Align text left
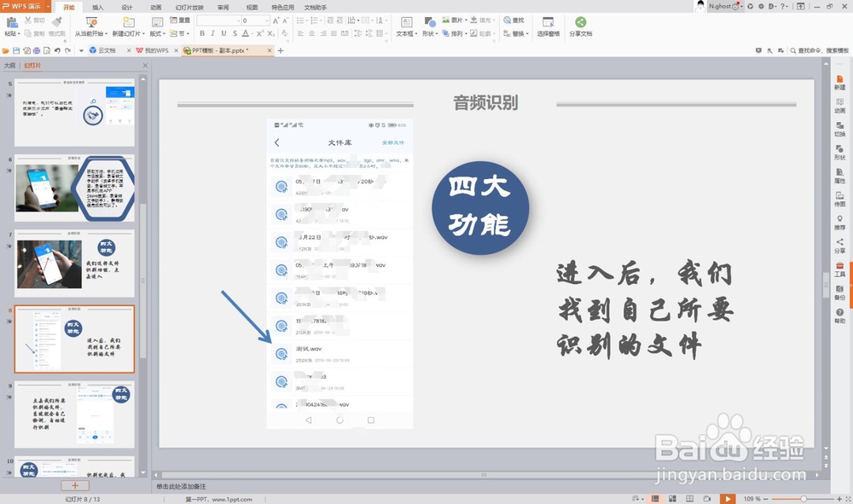The height and width of the screenshot is (504, 853). pyautogui.click(x=301, y=34)
